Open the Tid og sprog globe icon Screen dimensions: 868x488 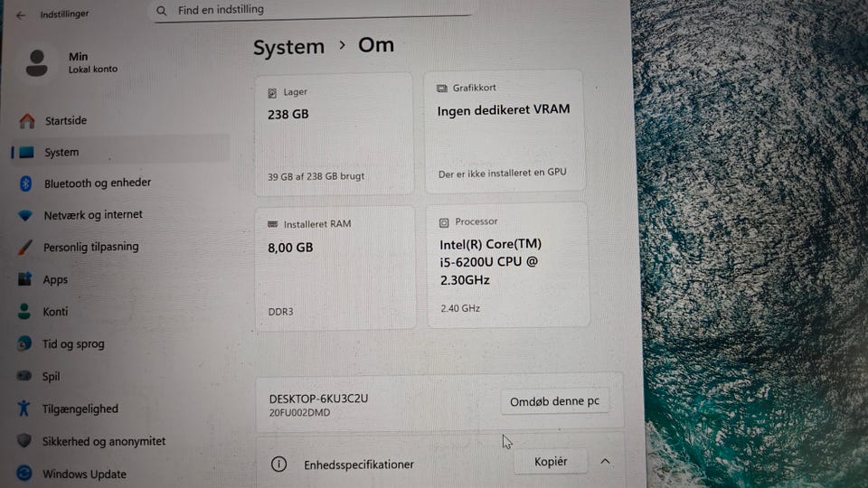24,343
